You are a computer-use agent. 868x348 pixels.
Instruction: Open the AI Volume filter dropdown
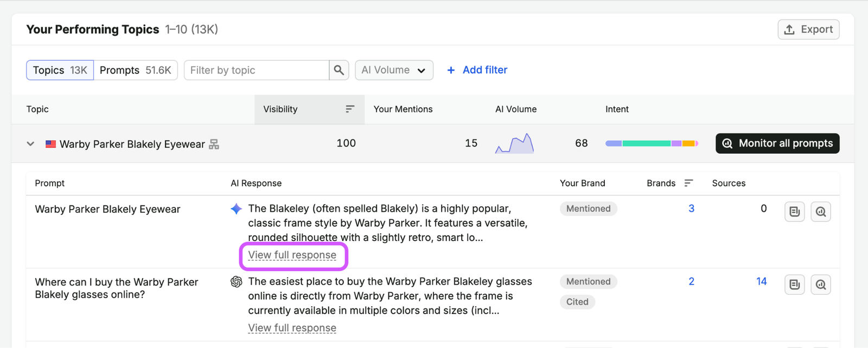[x=394, y=70]
